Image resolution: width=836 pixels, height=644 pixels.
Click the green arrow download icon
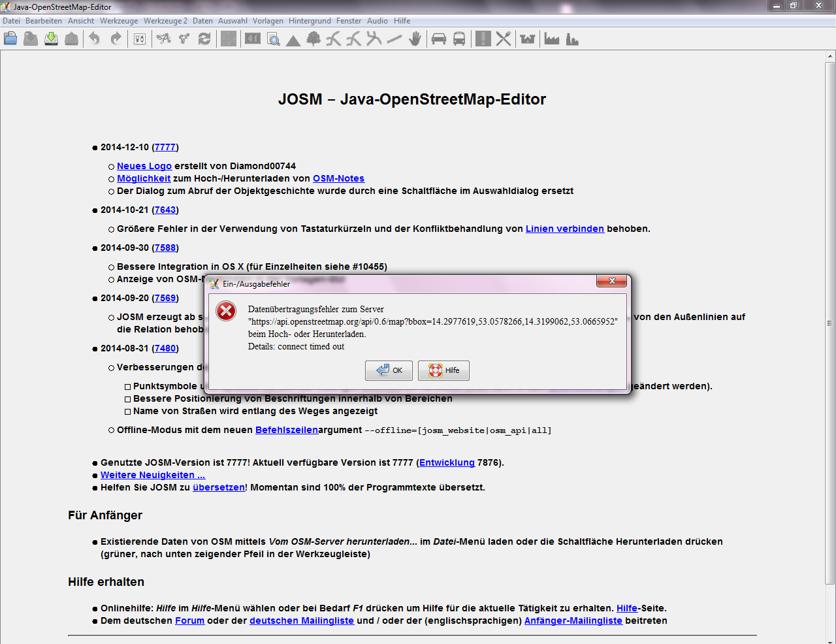[51, 39]
